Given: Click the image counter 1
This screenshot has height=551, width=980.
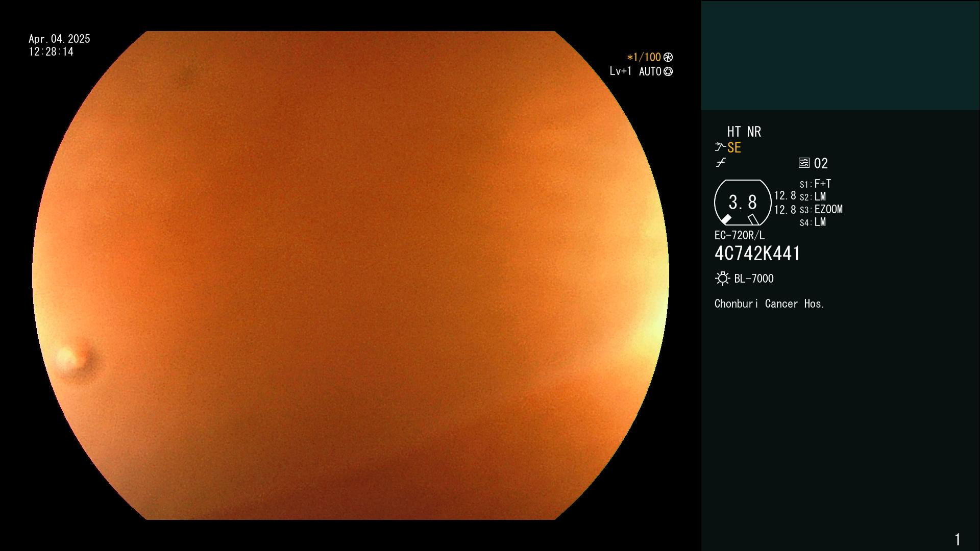Looking at the screenshot, I should (958, 539).
